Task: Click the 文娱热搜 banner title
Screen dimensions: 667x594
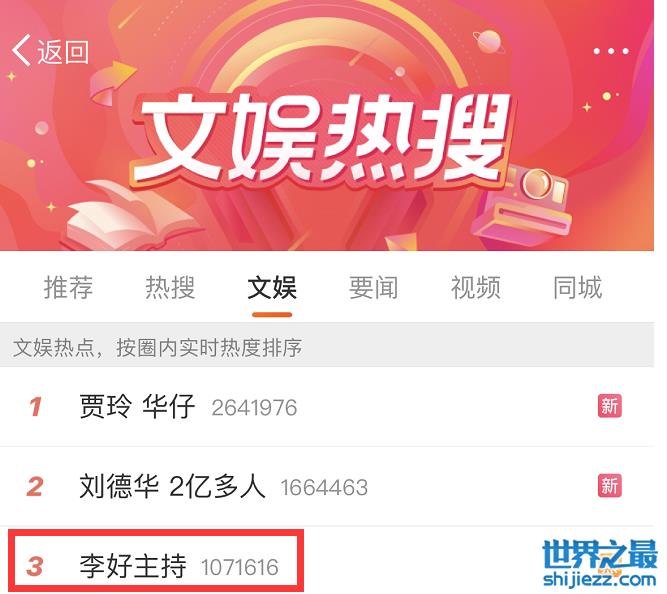Action: point(323,138)
